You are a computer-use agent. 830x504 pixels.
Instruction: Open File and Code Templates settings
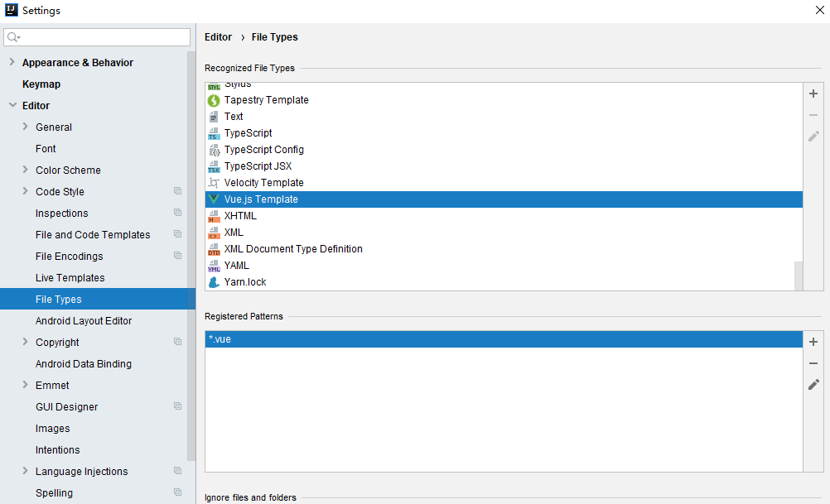93,235
